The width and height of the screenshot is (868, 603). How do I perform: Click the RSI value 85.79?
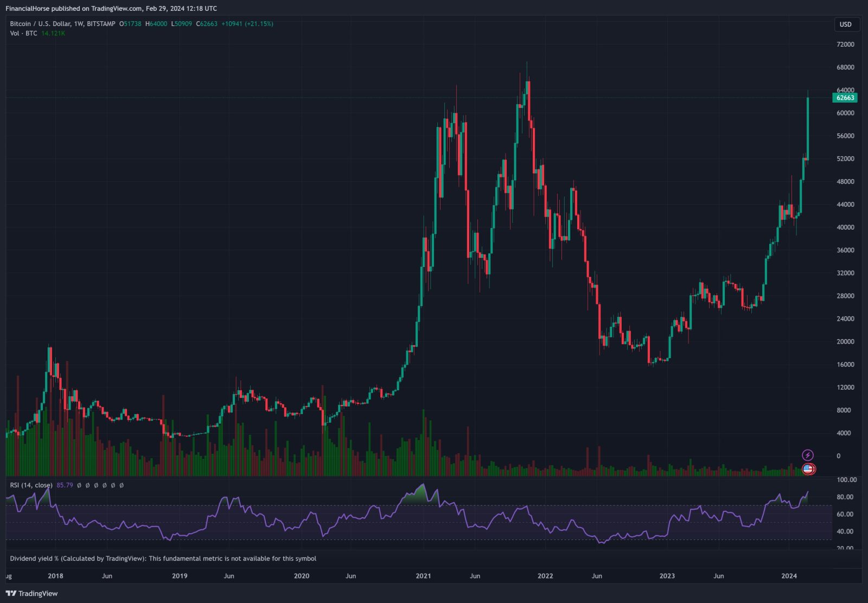coord(65,485)
